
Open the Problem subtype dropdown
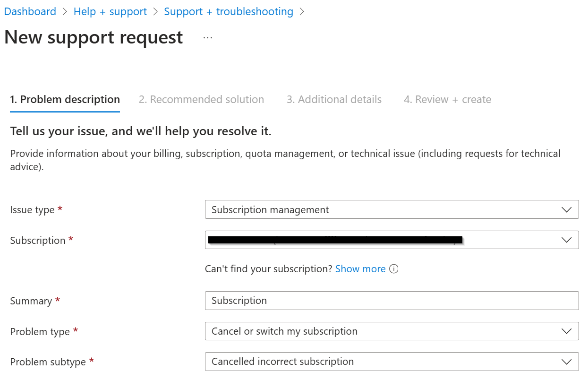tap(392, 362)
